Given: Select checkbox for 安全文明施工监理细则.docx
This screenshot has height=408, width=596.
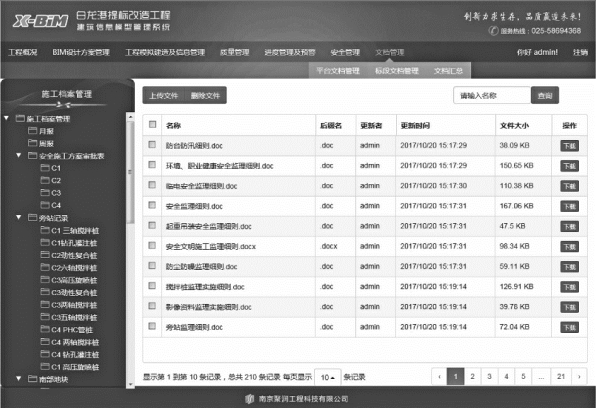Looking at the screenshot, I should pos(152,246).
